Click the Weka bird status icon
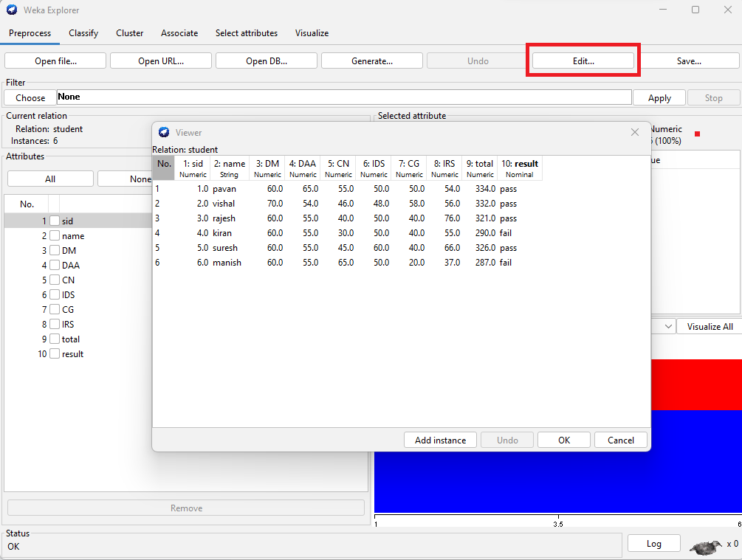The height and width of the screenshot is (560, 742). (x=706, y=547)
